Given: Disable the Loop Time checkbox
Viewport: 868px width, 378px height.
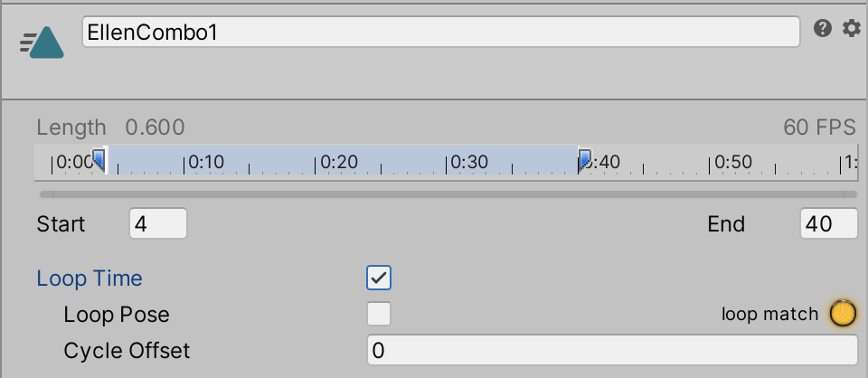Looking at the screenshot, I should [x=379, y=278].
